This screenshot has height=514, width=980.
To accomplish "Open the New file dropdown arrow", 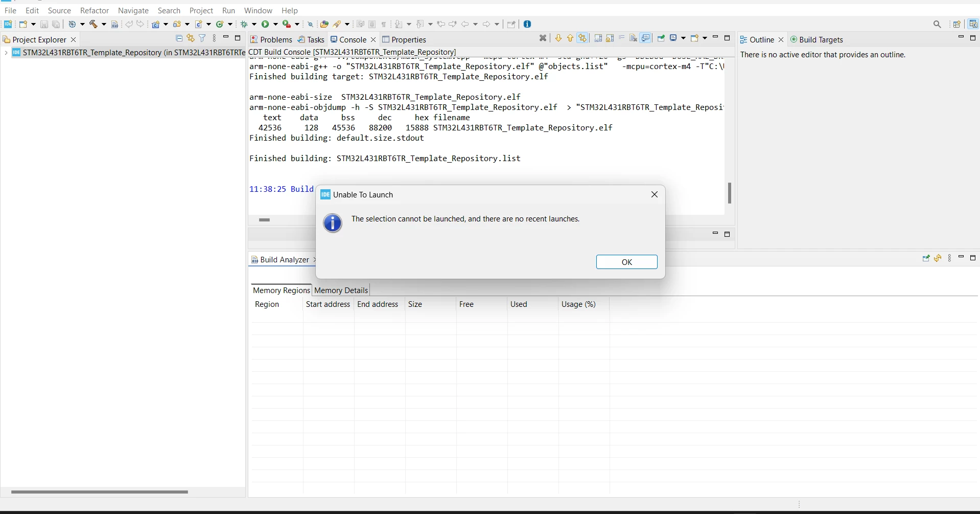I will [x=33, y=24].
